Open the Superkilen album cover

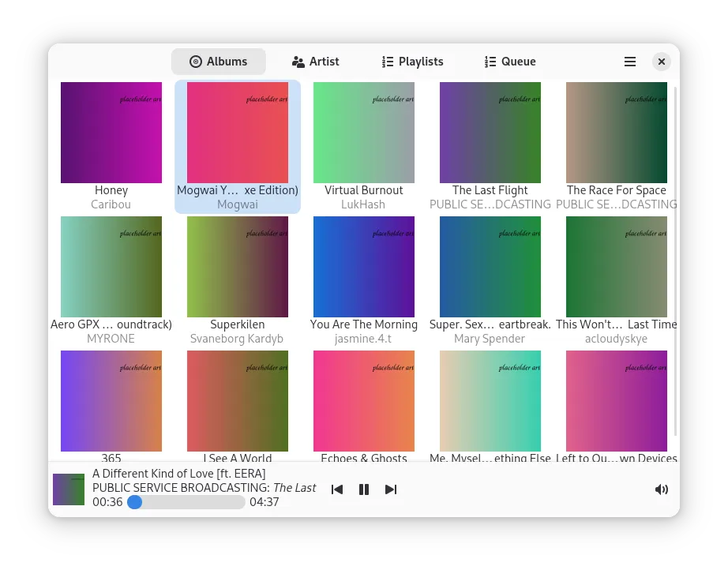click(238, 267)
